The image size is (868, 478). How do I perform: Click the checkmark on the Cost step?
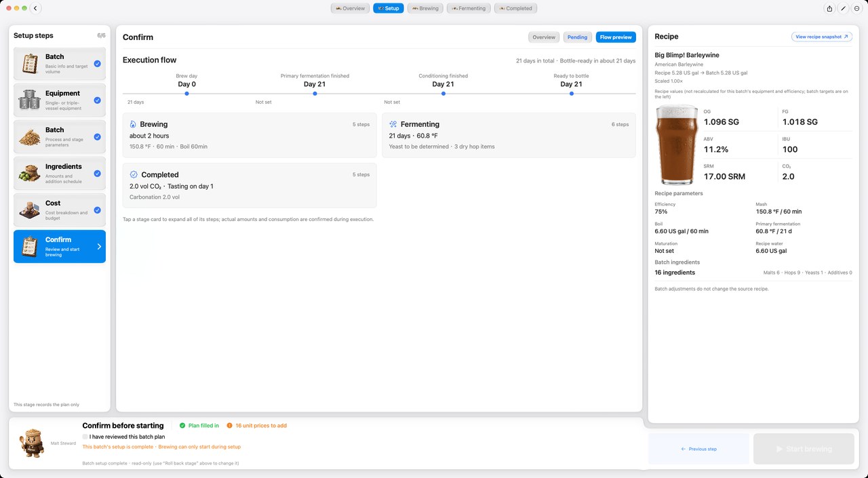pos(98,210)
